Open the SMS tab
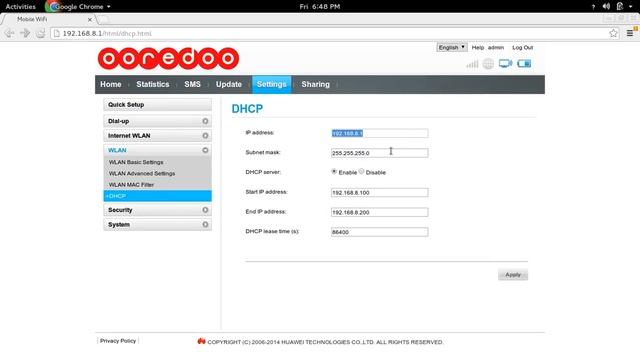This screenshot has height=360, width=640. click(192, 84)
